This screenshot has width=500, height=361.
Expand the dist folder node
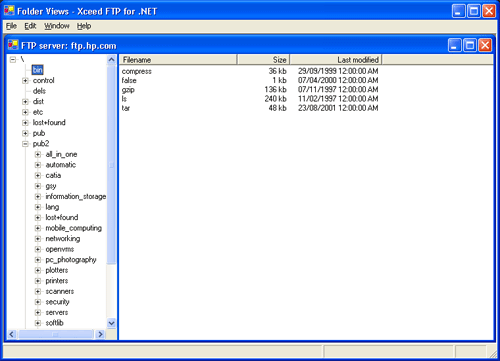[25, 102]
